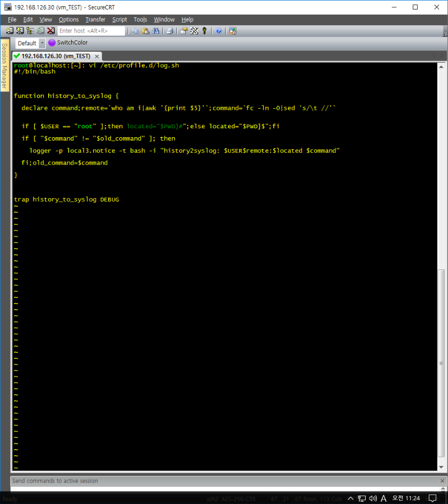Expand the Default button bar dropdown
Image resolution: width=448 pixels, height=504 pixels.
coord(41,43)
